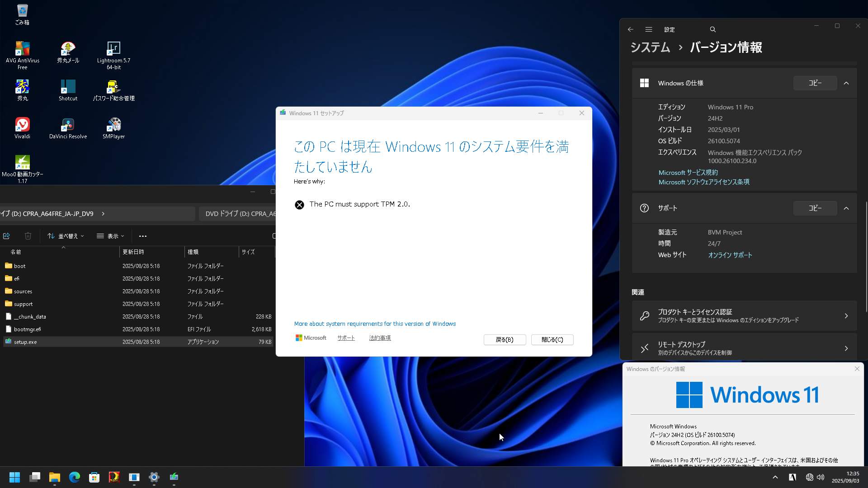Open the 表示 view dropdown
The height and width of the screenshot is (488, 868).
[110, 236]
